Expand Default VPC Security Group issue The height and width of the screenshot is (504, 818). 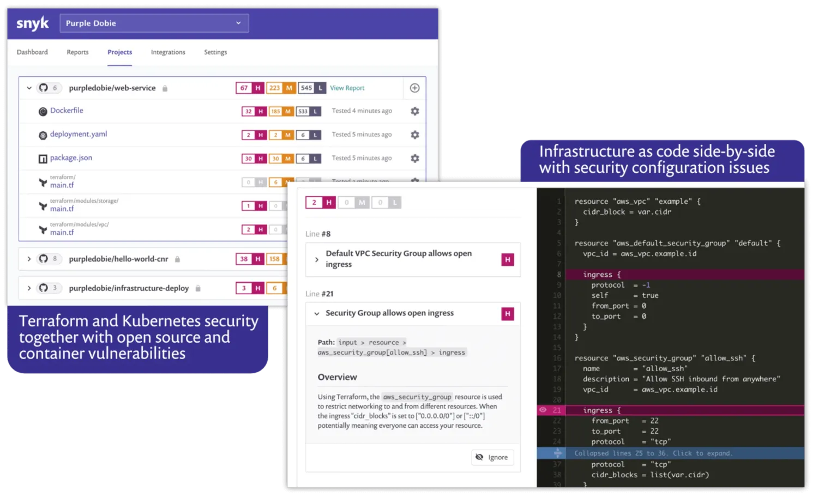317,260
